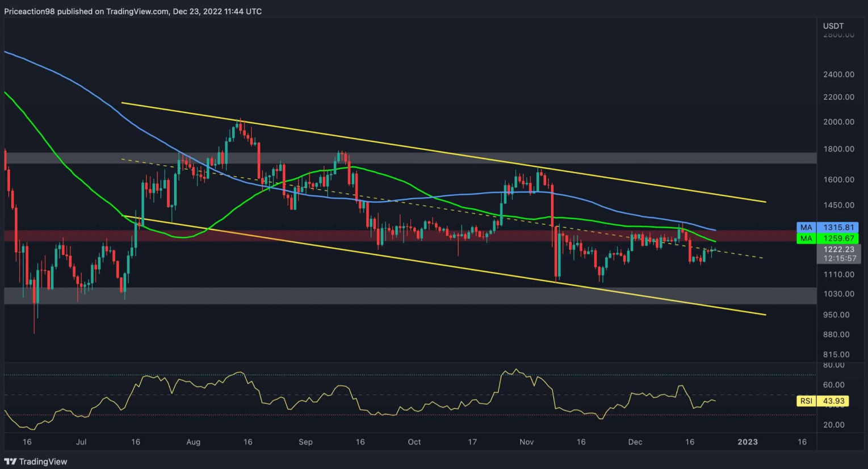The image size is (868, 469).
Task: Click the green MA 1259.67 label
Action: 828,238
